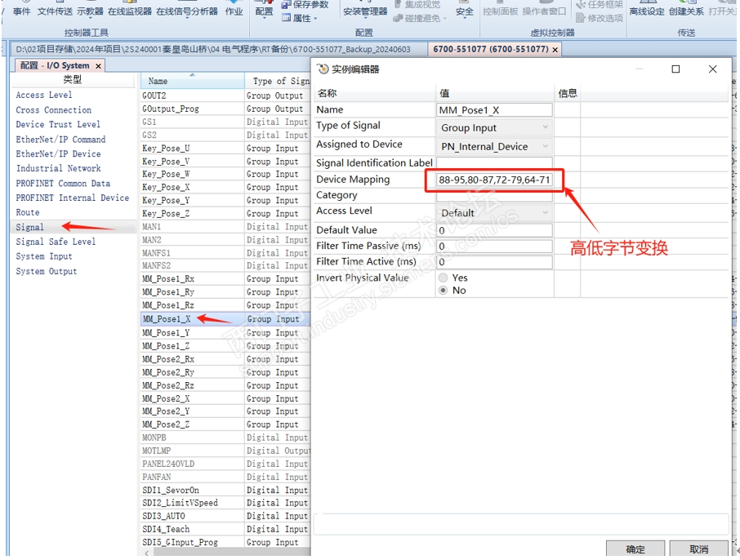
Task: Select the 配置 - I/O System tab
Action: [x=55, y=65]
